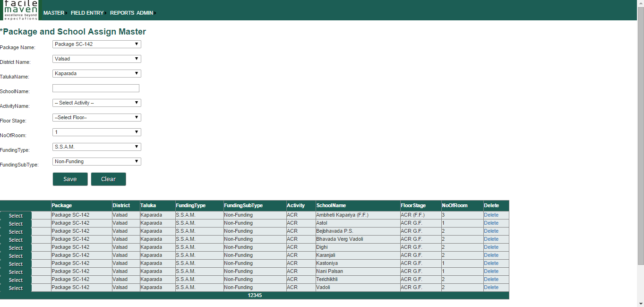Delete the Vadoli school entry
The height and width of the screenshot is (307, 644).
click(x=491, y=287)
